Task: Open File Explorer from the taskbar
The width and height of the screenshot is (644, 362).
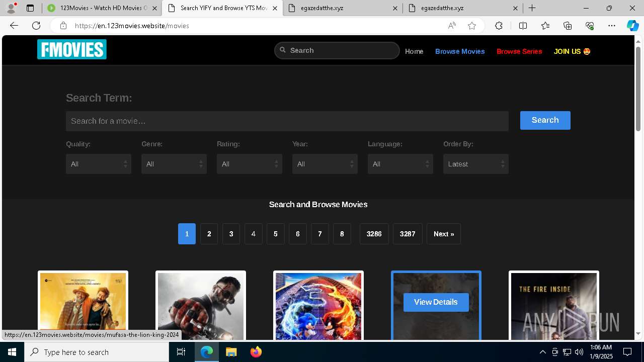Action: click(231, 352)
